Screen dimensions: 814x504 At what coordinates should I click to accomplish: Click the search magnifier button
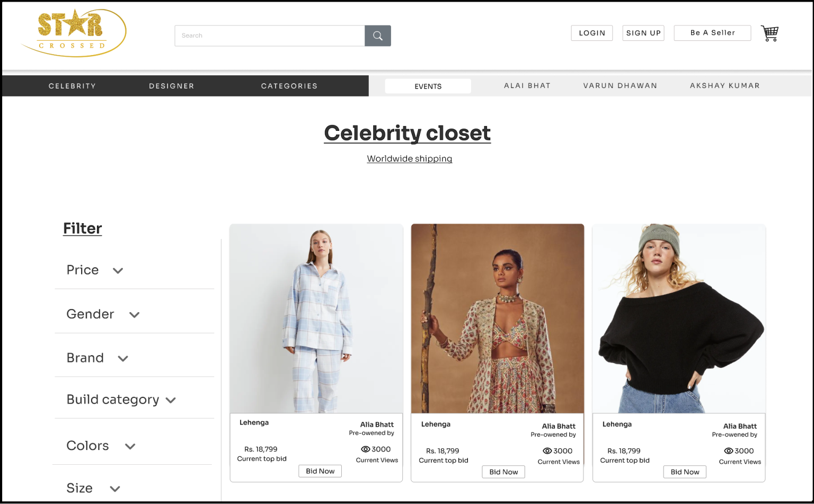coord(377,36)
